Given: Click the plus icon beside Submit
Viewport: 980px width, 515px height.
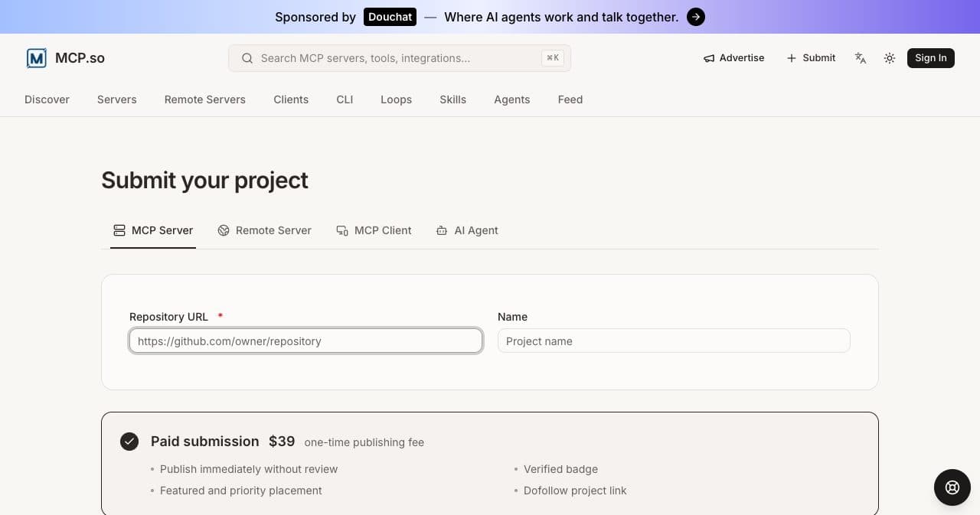Looking at the screenshot, I should (x=792, y=58).
